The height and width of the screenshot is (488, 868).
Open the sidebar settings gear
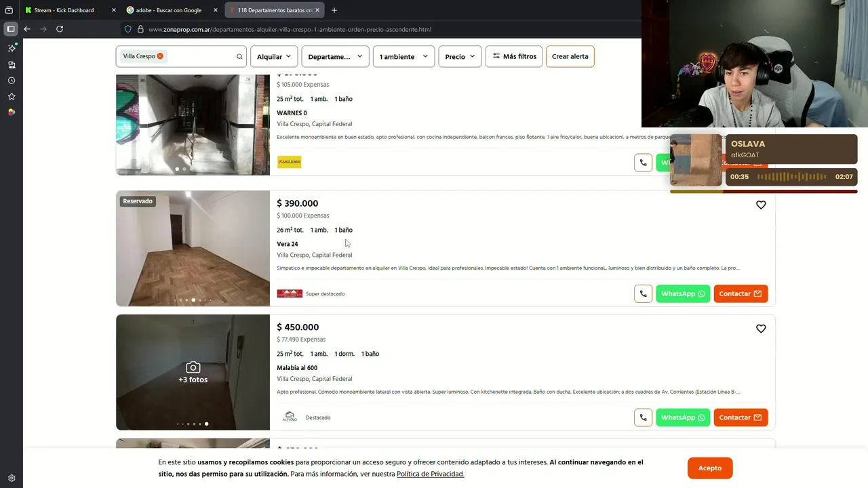tap(12, 478)
